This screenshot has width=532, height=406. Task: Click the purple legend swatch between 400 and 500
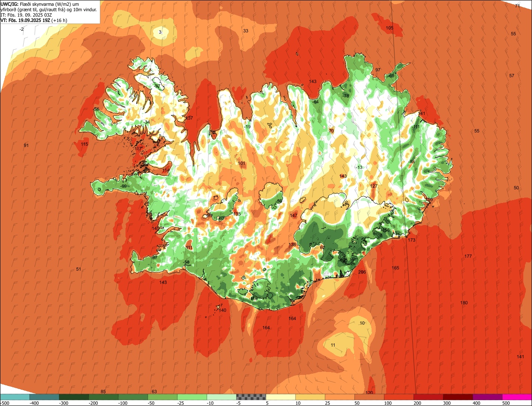[488, 397]
